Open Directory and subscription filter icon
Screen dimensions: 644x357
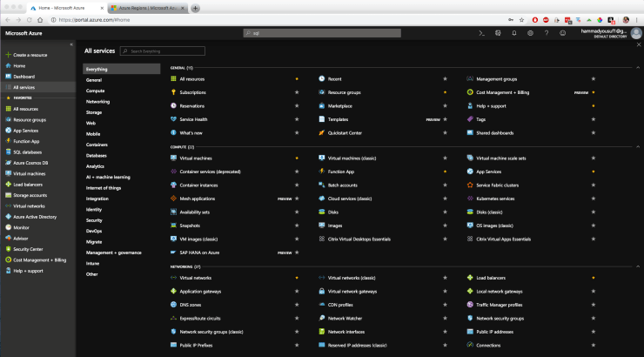click(498, 33)
